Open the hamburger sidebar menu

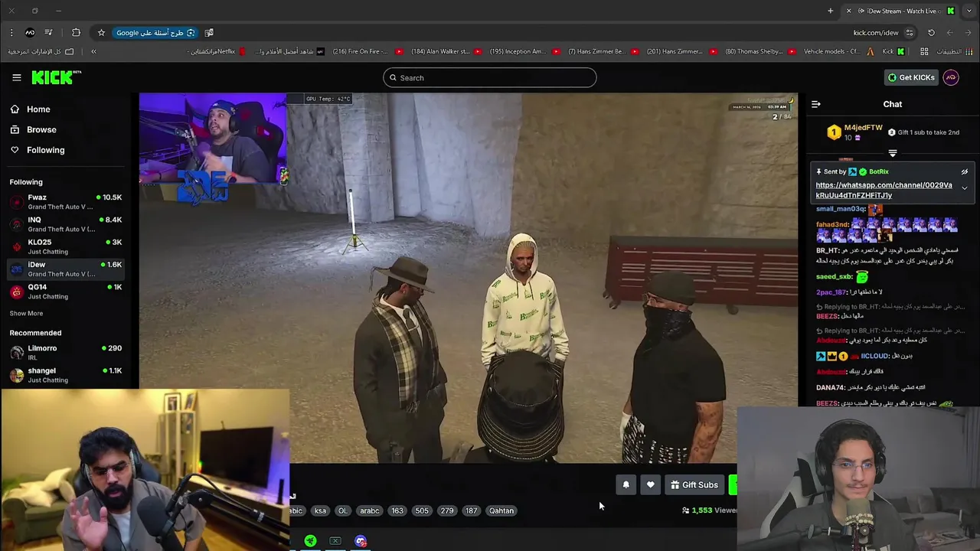click(x=16, y=77)
